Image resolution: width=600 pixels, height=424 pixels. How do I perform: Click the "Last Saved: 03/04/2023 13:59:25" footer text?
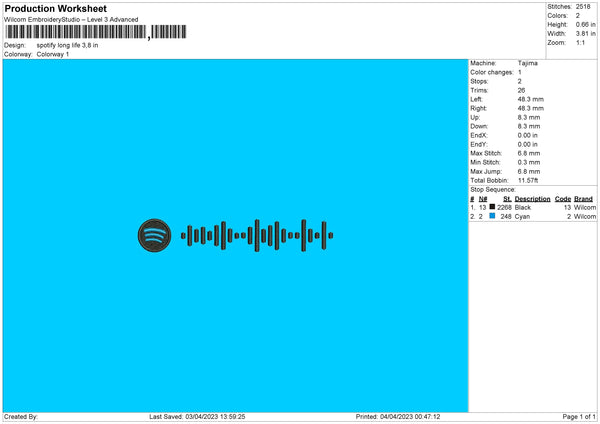[x=197, y=417]
